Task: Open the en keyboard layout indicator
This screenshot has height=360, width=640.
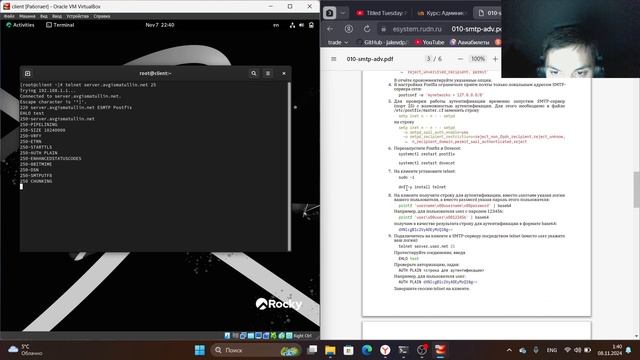Action: pos(276,25)
